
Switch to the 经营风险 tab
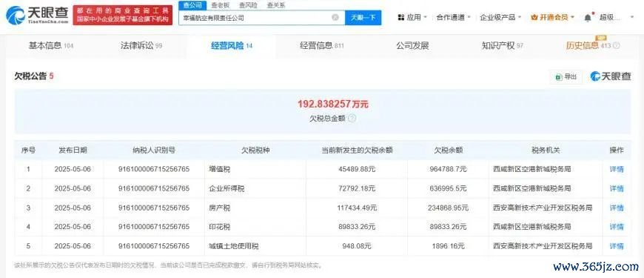click(x=232, y=46)
